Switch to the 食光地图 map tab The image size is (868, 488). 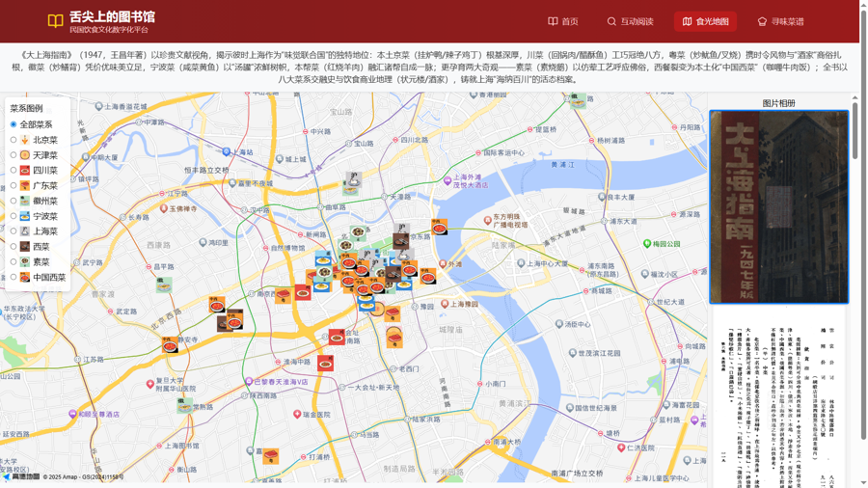(705, 21)
